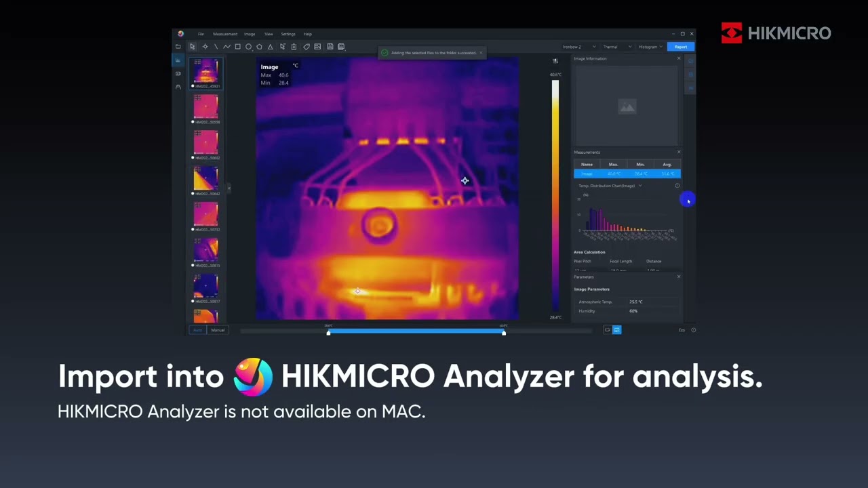Click the Avg. column header

click(x=667, y=164)
